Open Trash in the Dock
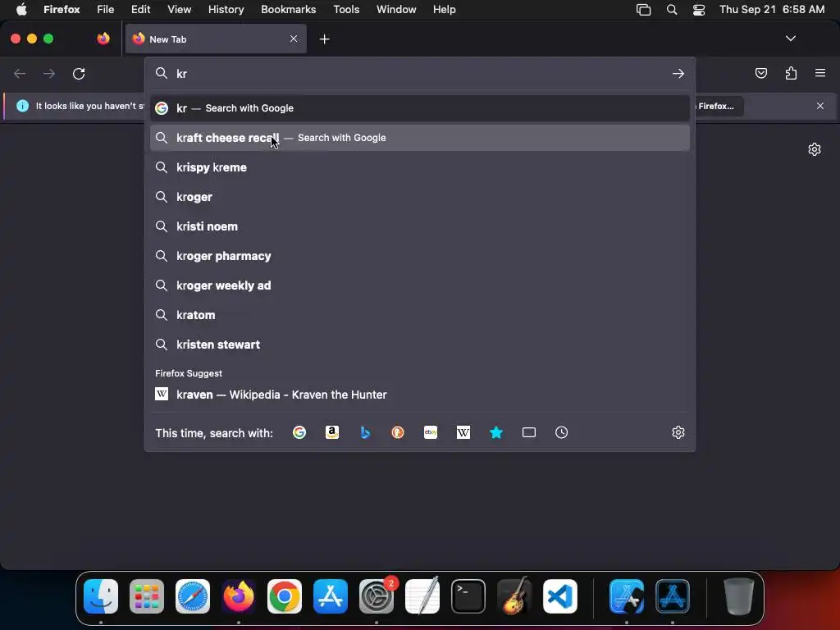The image size is (840, 630). pos(739,596)
